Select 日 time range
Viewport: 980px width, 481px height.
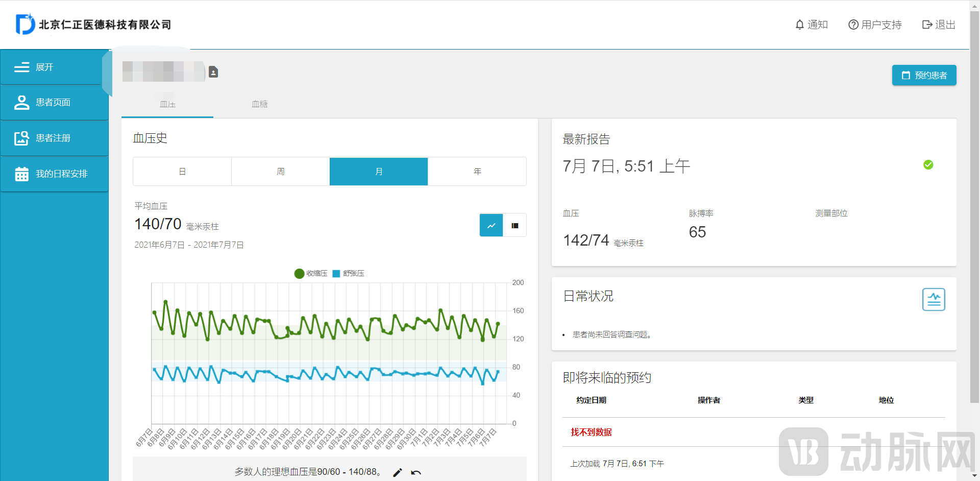pyautogui.click(x=182, y=172)
